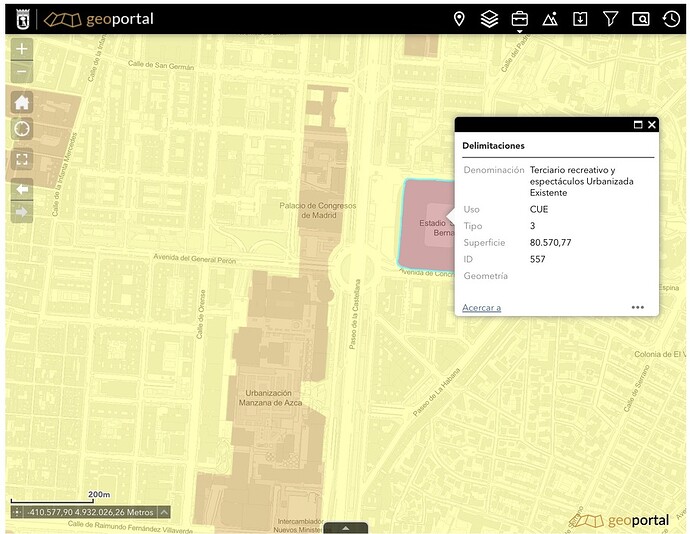Screen dimensions: 690x534
Task: Click the Estadio Bernabéu highlighted polygon
Action: pos(428,225)
